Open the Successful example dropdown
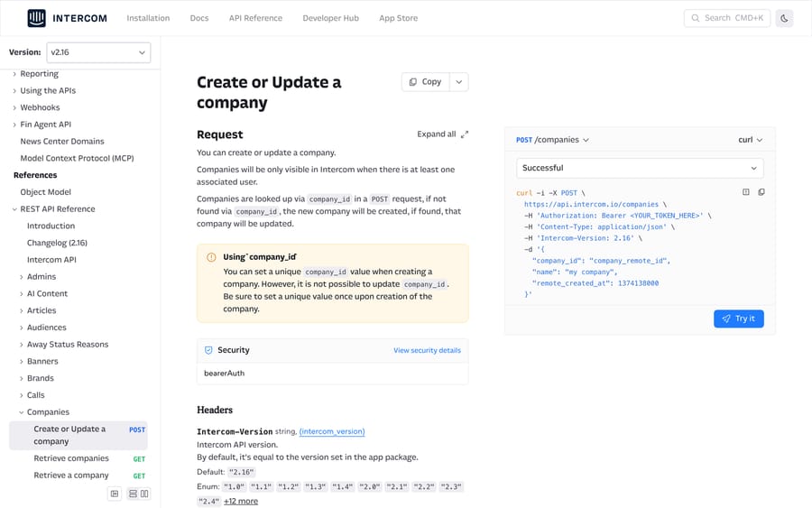The height and width of the screenshot is (508, 812). point(640,169)
